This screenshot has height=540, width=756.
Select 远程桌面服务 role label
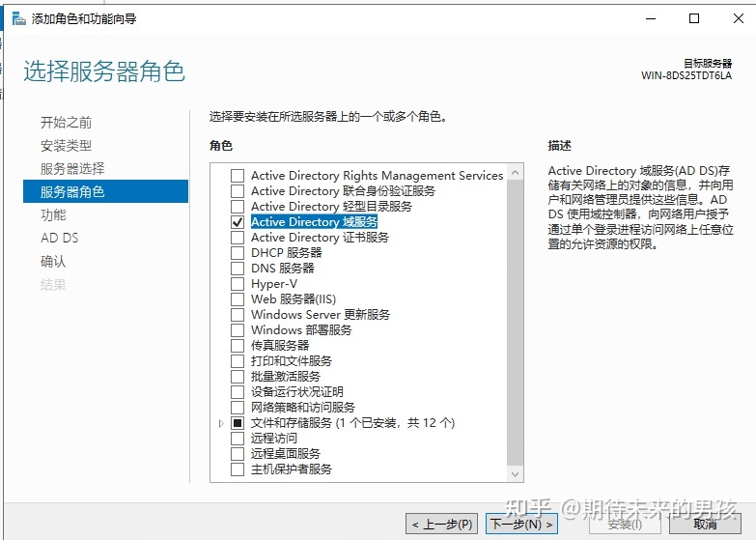point(286,454)
